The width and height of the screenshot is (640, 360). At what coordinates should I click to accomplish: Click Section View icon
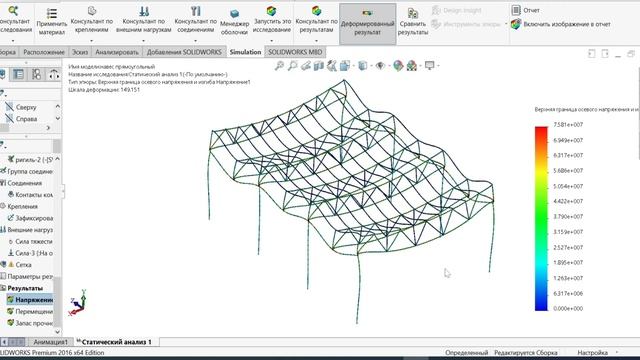318,66
